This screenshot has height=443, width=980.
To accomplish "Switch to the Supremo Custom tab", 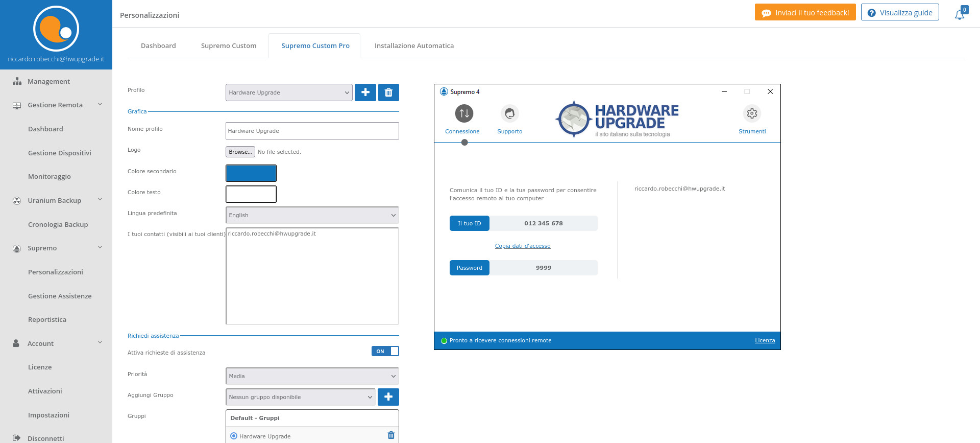I will click(x=229, y=45).
